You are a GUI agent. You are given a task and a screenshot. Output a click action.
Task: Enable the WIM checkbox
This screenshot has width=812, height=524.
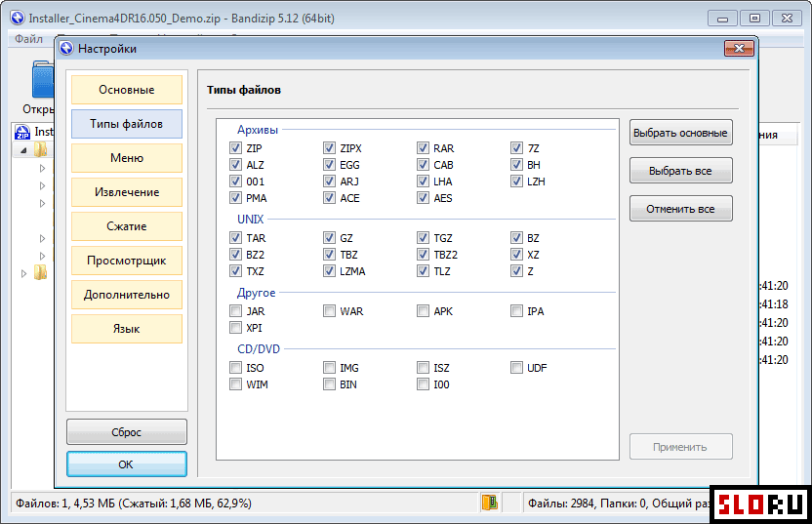coord(235,384)
